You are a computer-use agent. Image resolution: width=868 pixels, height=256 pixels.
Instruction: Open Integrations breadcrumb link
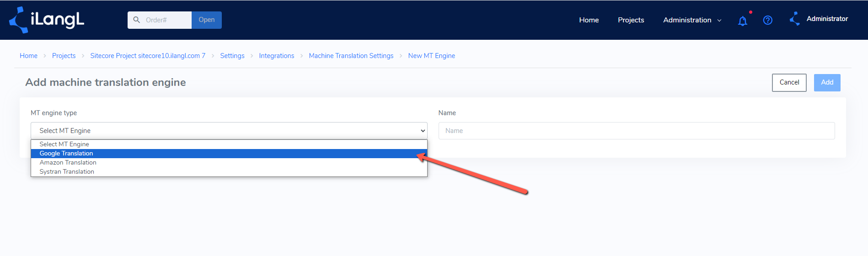point(277,56)
